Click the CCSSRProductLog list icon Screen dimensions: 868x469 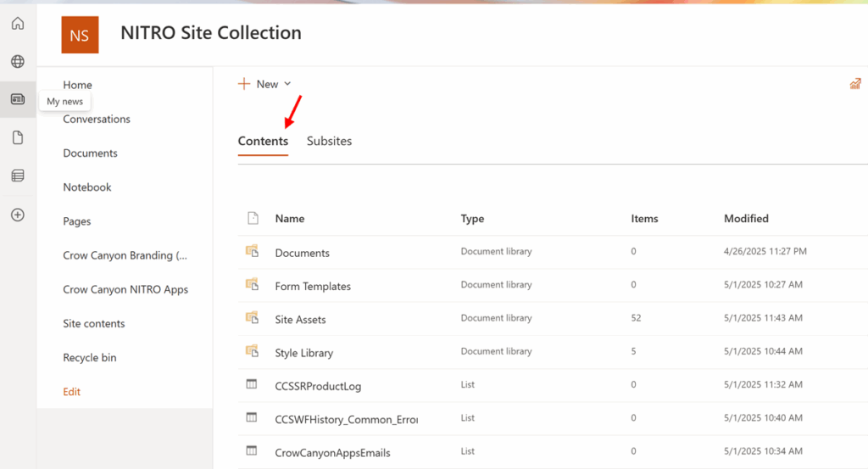[251, 383]
